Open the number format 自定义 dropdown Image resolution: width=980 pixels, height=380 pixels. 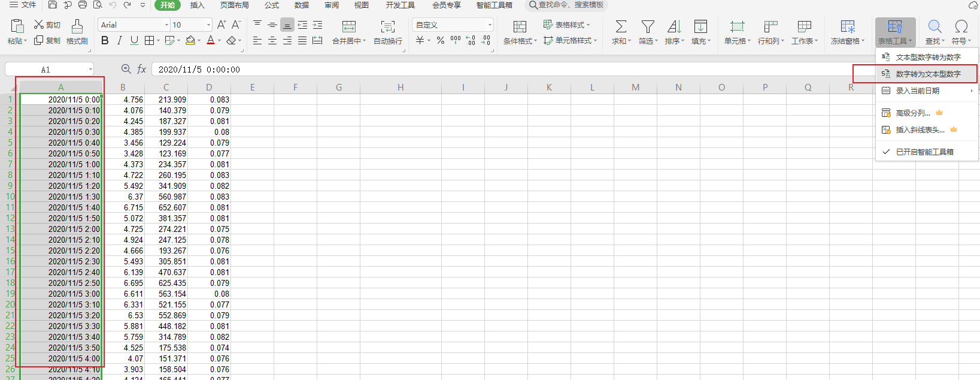[490, 25]
